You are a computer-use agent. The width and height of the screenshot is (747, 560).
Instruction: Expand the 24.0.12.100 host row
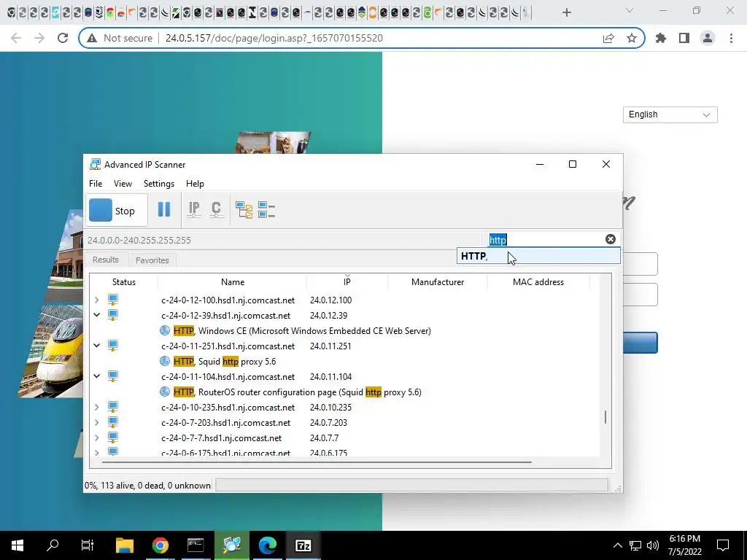click(x=97, y=300)
